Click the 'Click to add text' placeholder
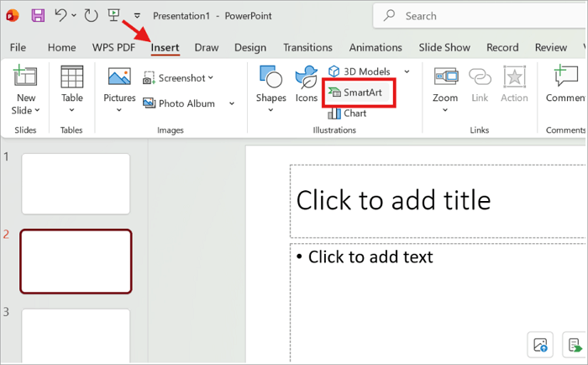Screen dimensions: 588x365 point(438,303)
